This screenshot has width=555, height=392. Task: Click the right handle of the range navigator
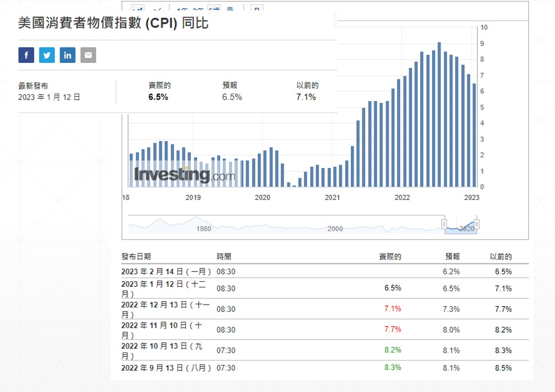477,224
